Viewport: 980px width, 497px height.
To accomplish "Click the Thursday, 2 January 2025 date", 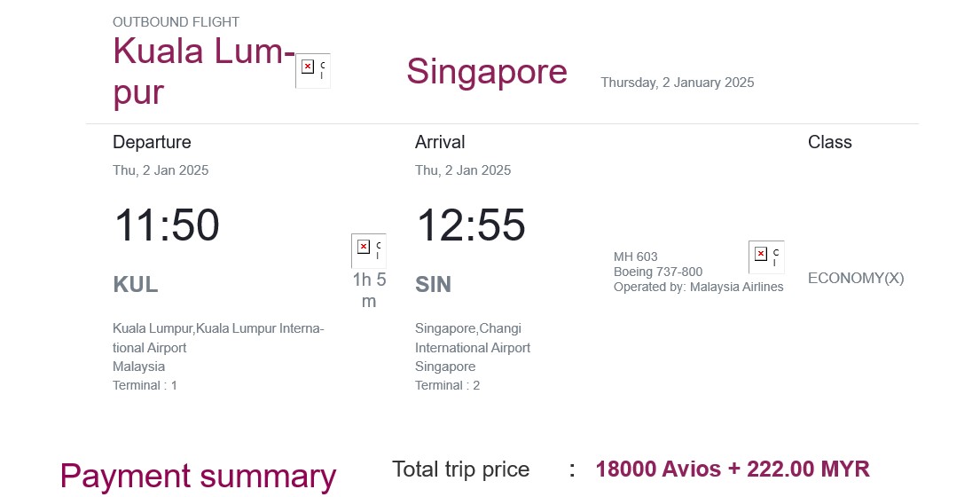I will [678, 83].
